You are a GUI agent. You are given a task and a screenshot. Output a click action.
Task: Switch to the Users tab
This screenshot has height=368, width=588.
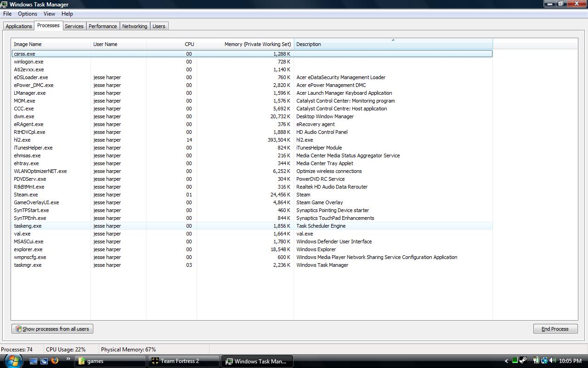click(159, 26)
